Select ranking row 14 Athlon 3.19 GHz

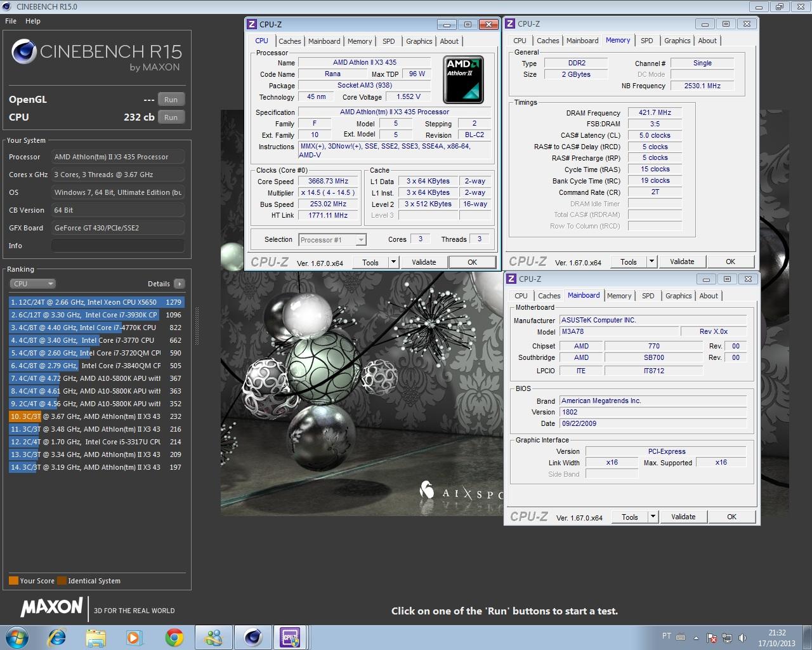tap(96, 467)
